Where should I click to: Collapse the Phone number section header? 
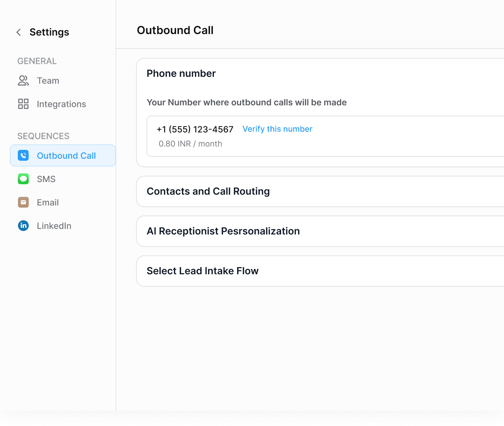[181, 74]
